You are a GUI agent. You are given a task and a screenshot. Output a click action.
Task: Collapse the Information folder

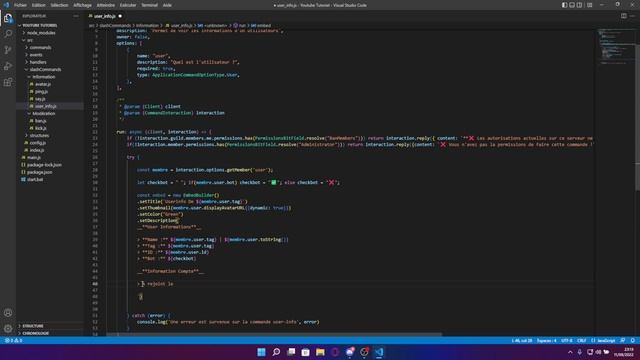[x=49, y=77]
